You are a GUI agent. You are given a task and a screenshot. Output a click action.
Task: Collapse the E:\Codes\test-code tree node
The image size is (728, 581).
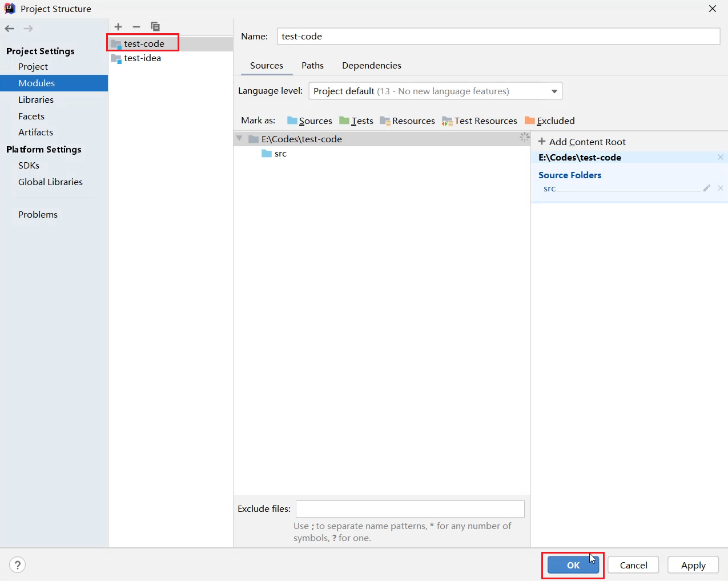pos(239,139)
